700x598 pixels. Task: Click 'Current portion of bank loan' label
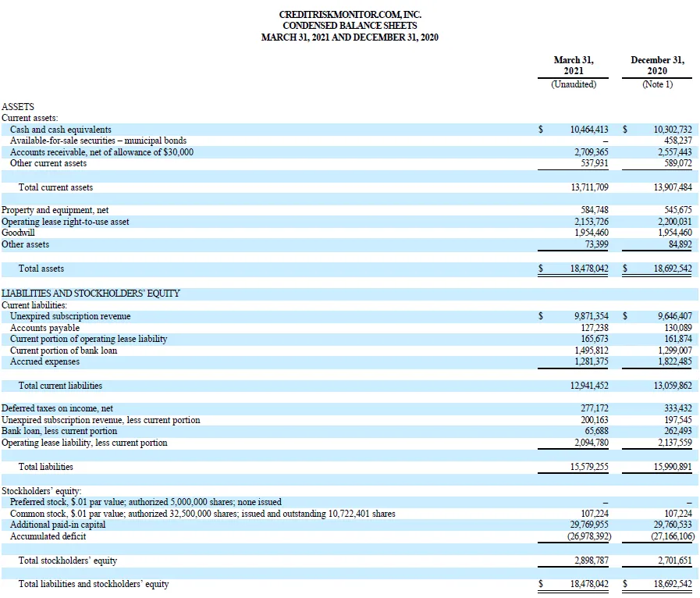point(63,351)
